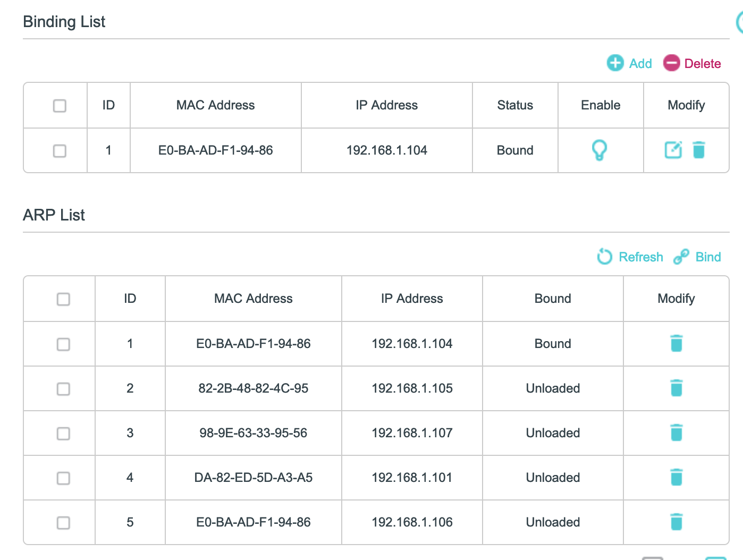
Task: Check the box for ARP entry 5
Action: [x=63, y=523]
